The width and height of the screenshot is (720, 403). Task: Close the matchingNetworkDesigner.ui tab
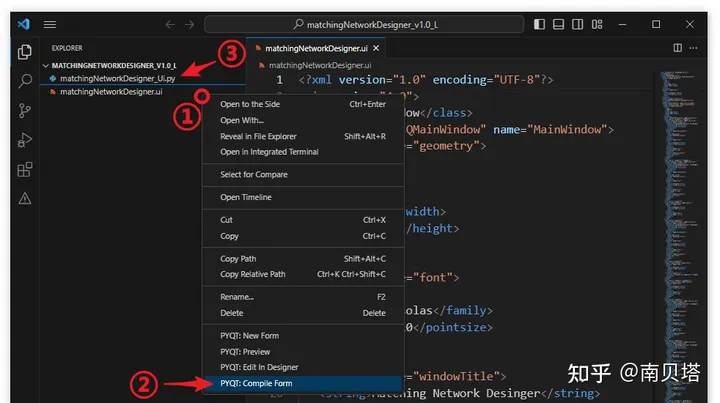coord(376,48)
